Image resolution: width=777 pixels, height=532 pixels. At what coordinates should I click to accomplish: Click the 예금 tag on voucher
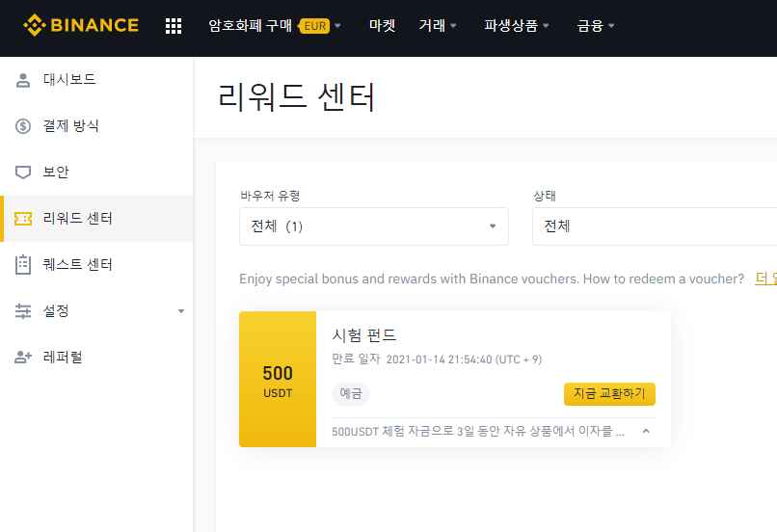(x=351, y=394)
